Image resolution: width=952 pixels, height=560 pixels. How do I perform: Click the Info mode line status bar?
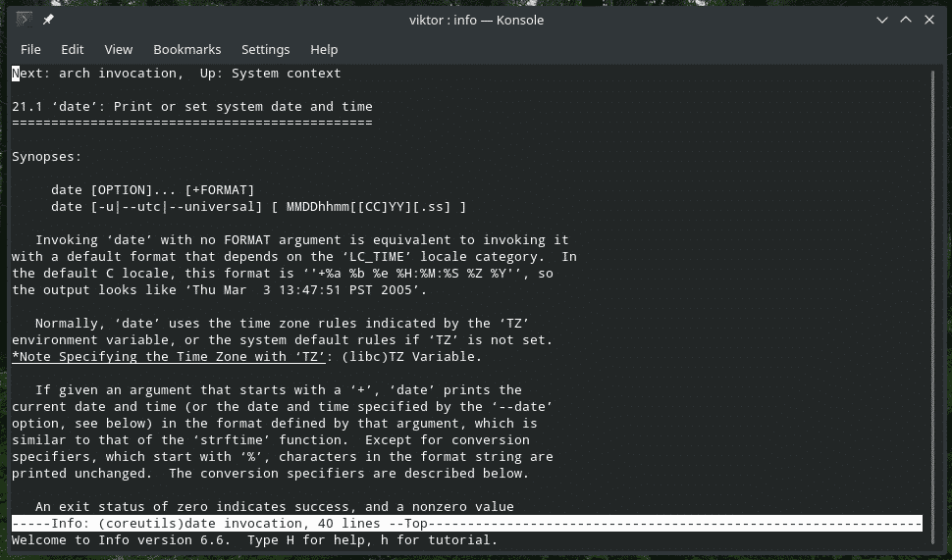click(x=466, y=524)
